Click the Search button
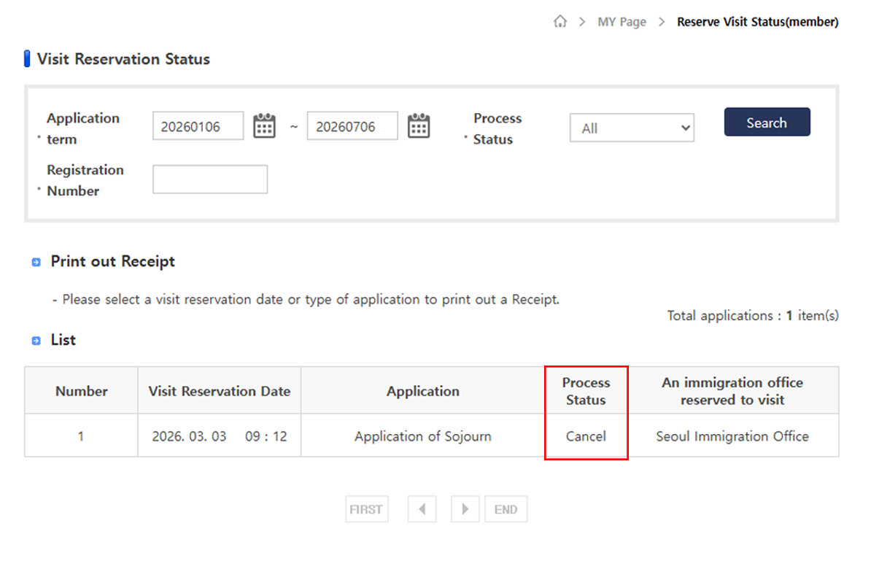The height and width of the screenshot is (588, 879). 767,123
